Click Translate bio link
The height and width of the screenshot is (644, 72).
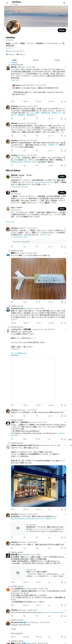click(x=10, y=48)
